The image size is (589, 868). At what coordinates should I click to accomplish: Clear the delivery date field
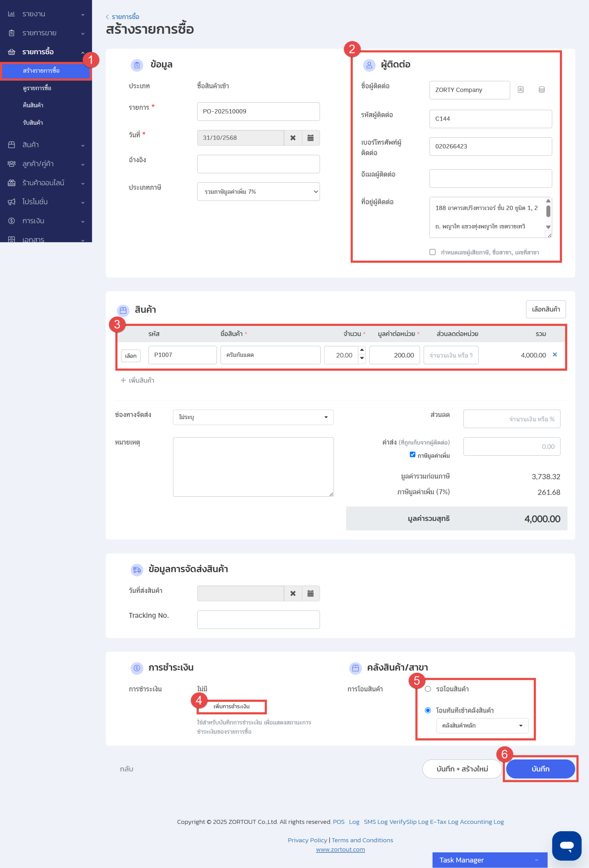[x=293, y=593]
